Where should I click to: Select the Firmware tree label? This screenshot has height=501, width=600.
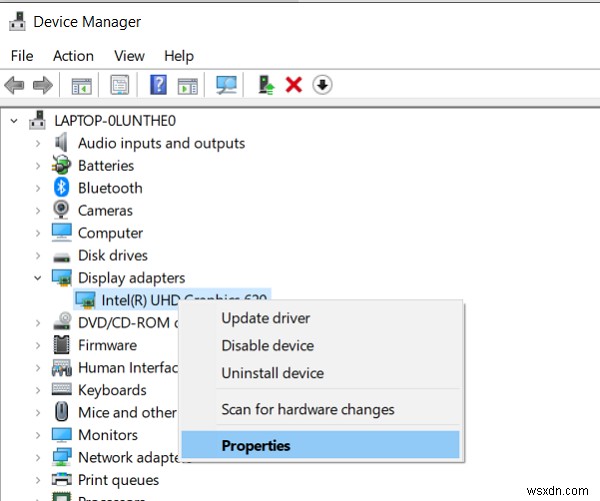coord(108,345)
